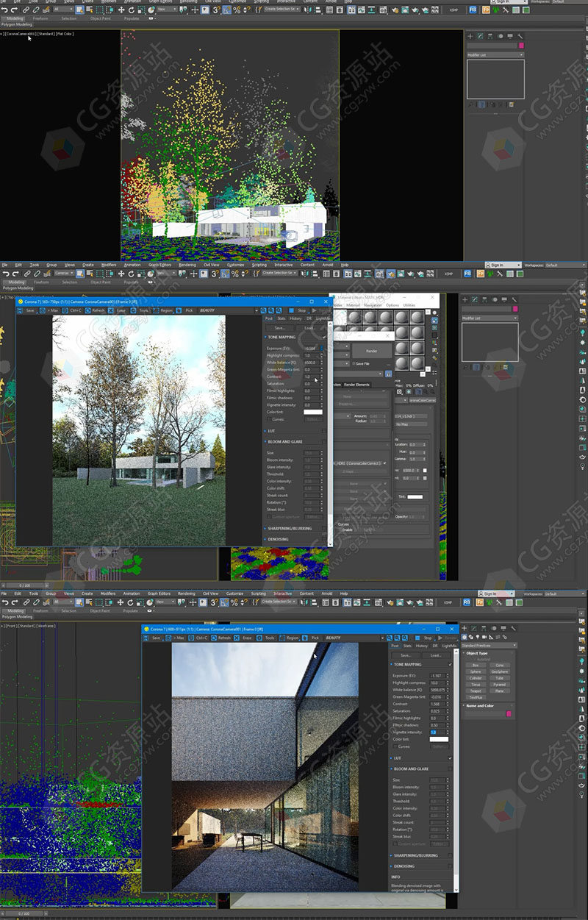Click the Box primitive button
Screen dimensions: 588x920
pos(476,665)
